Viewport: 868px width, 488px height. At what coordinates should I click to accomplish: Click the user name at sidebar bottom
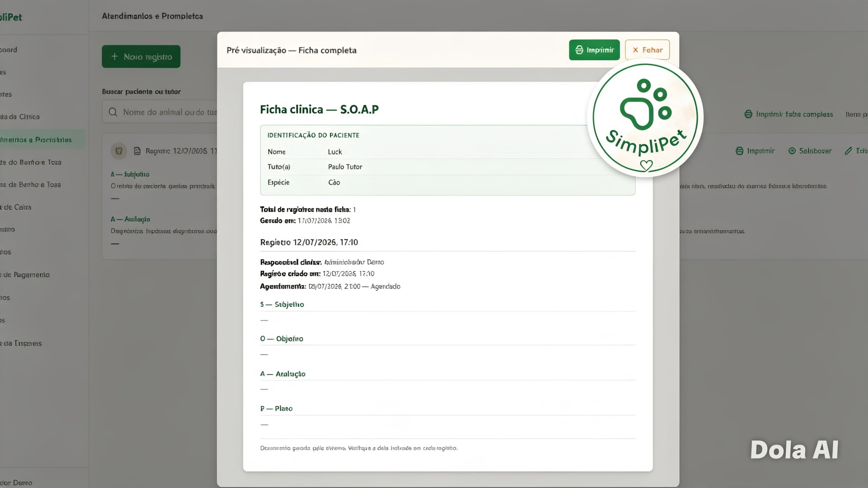coord(16,483)
